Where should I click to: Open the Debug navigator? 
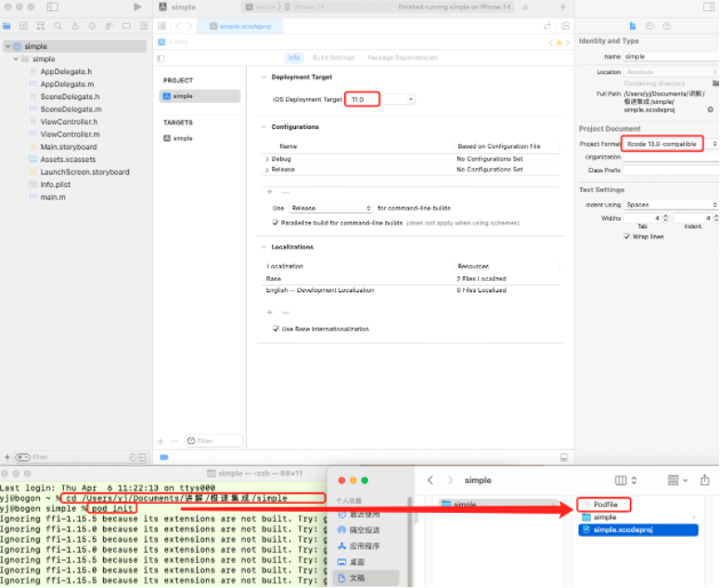109,26
